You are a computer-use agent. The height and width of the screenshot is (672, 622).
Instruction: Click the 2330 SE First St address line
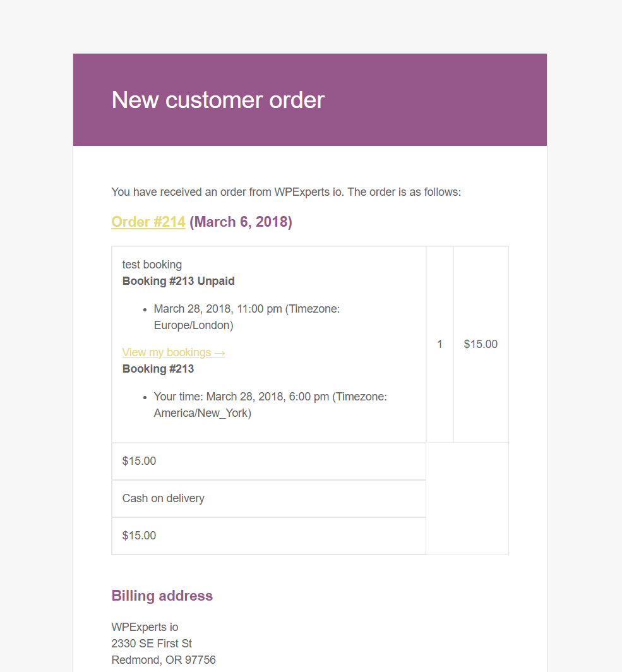coord(152,644)
